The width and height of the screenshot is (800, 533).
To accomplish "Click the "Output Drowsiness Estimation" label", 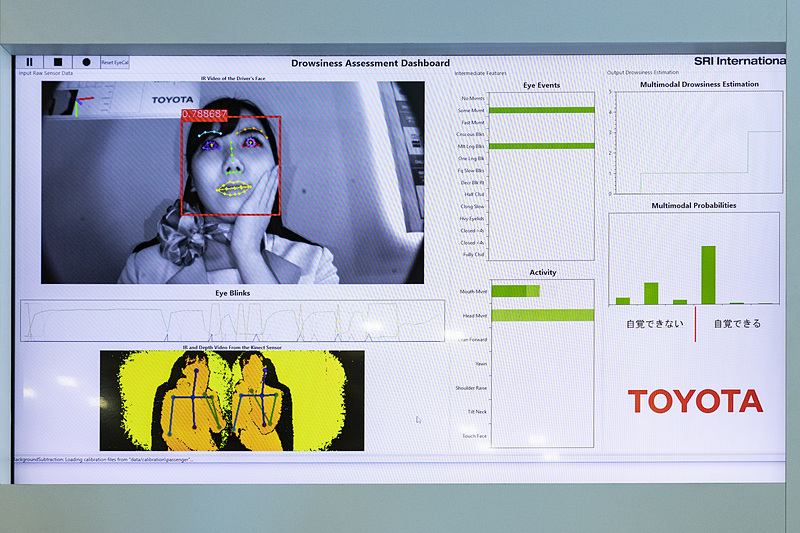I will click(x=643, y=72).
